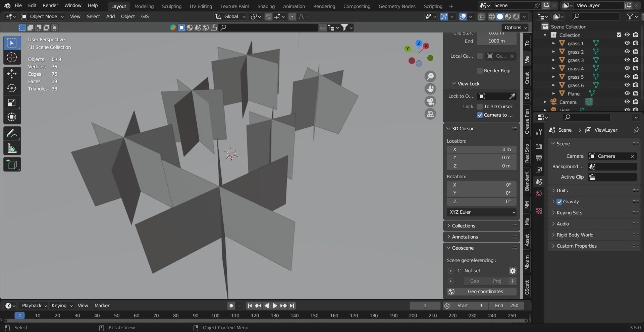Toggle the Gravity checkbox
This screenshot has width=644, height=332.
coord(559,202)
